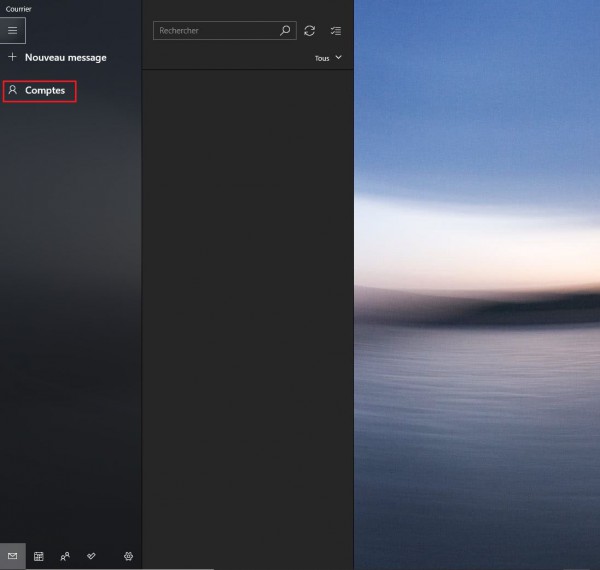Open the To Do checkmark icon

(92, 556)
